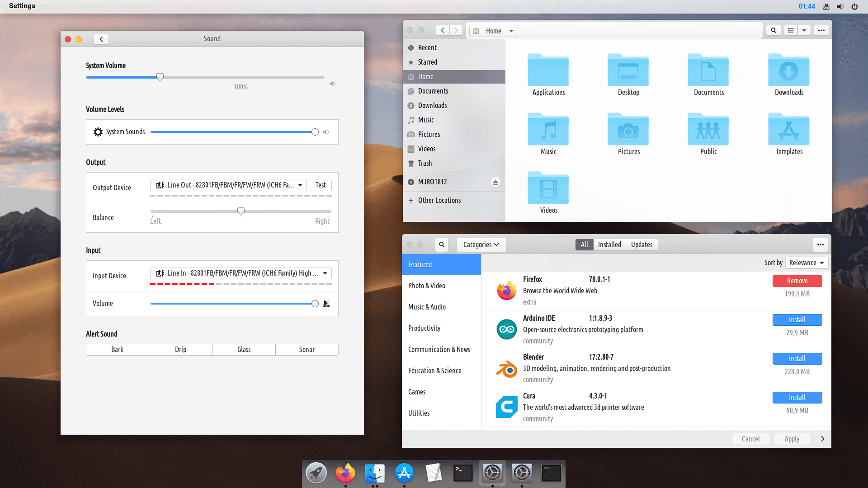The height and width of the screenshot is (488, 868).
Task: Eject the MJRO1812 drive
Action: click(495, 182)
